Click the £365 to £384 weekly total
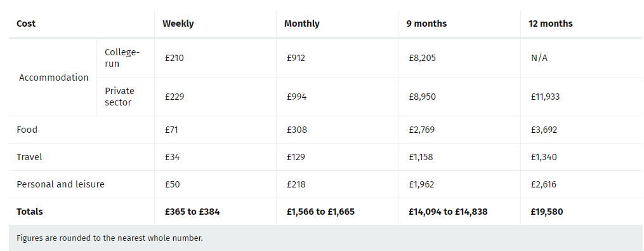The image size is (644, 251). coord(192,212)
